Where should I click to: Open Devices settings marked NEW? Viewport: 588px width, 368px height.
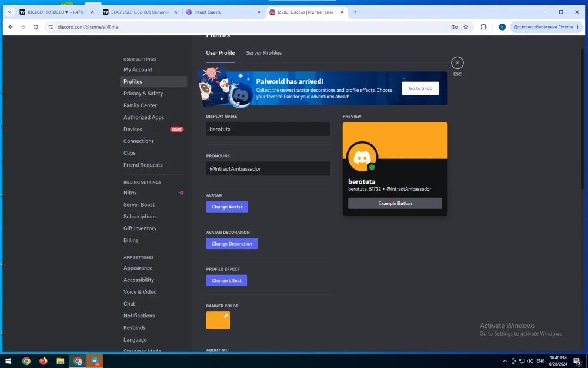(153, 129)
